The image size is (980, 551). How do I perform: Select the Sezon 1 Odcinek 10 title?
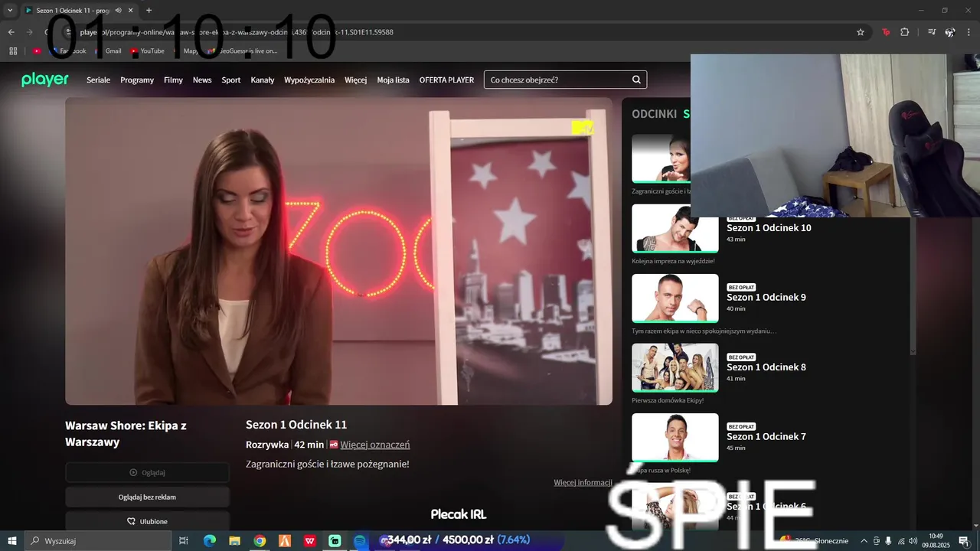point(769,228)
